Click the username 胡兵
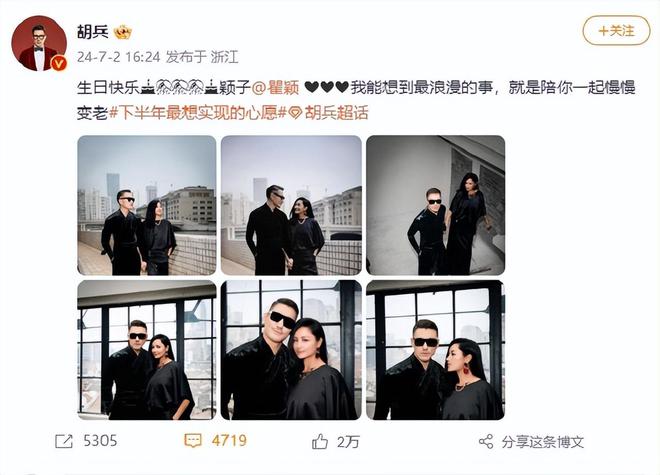 (x=93, y=32)
